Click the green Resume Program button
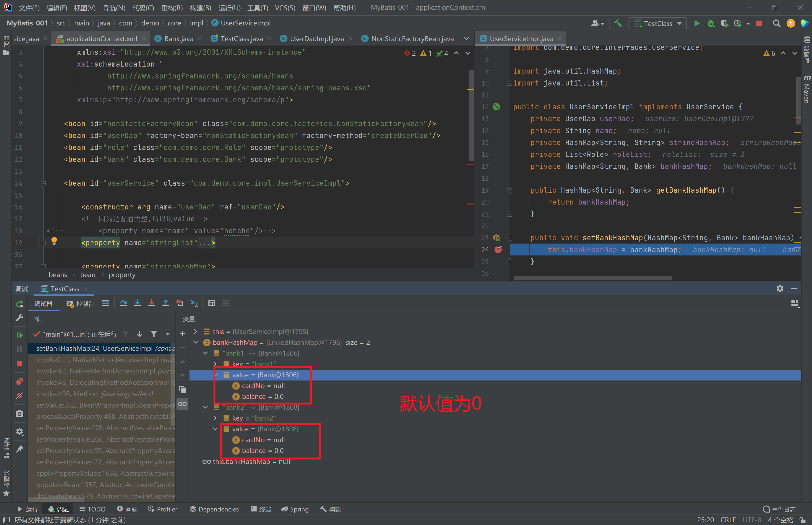 [19, 335]
